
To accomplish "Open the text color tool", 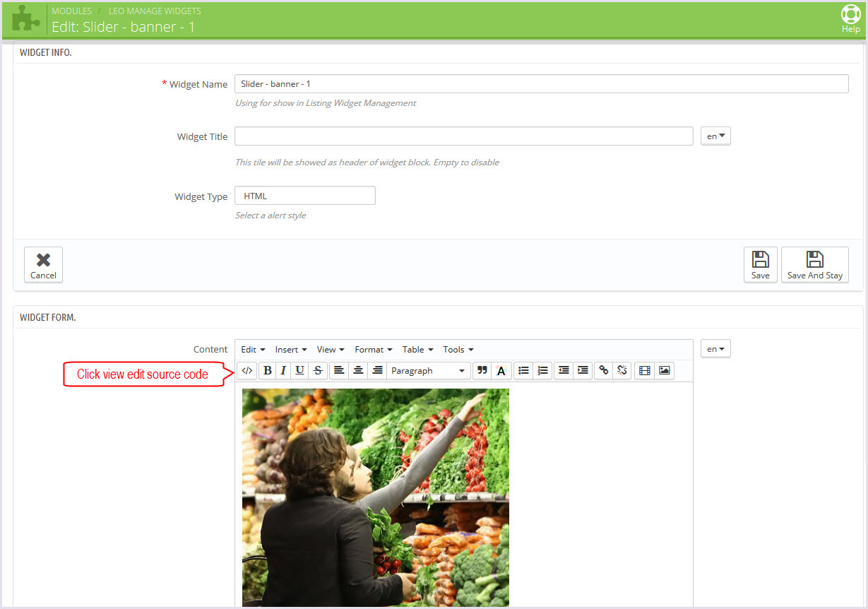I will 501,370.
